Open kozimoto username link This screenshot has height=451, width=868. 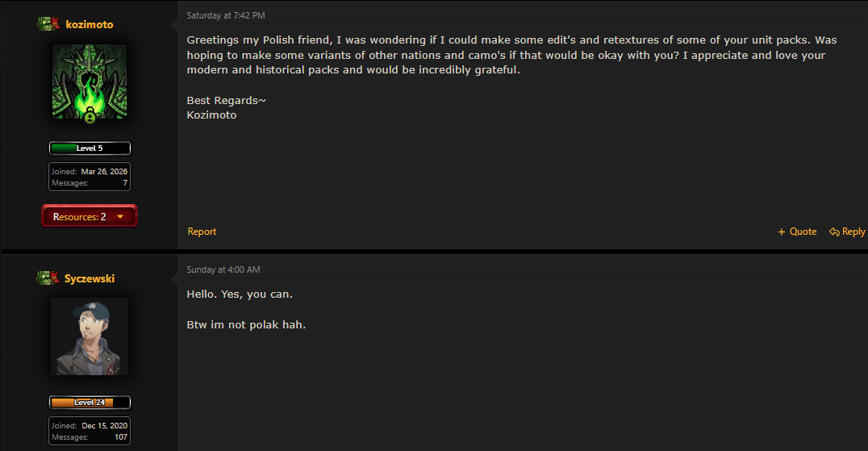pos(89,24)
